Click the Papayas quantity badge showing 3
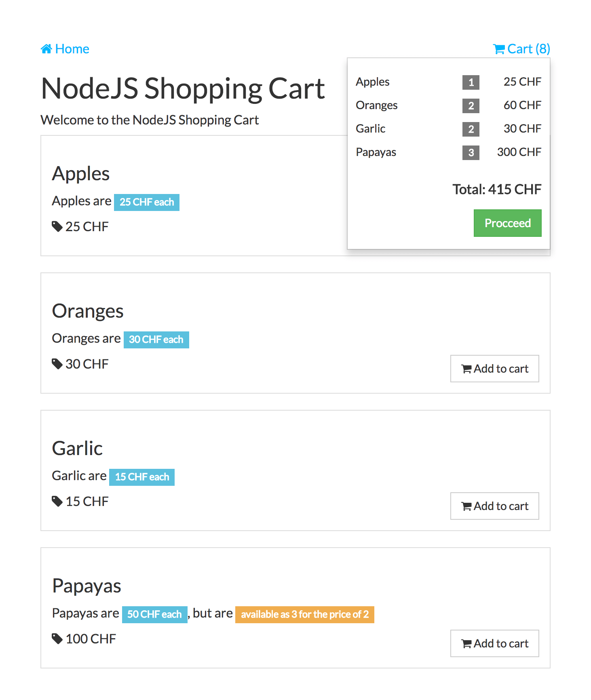Image resolution: width=591 pixels, height=700 pixels. coord(471,153)
